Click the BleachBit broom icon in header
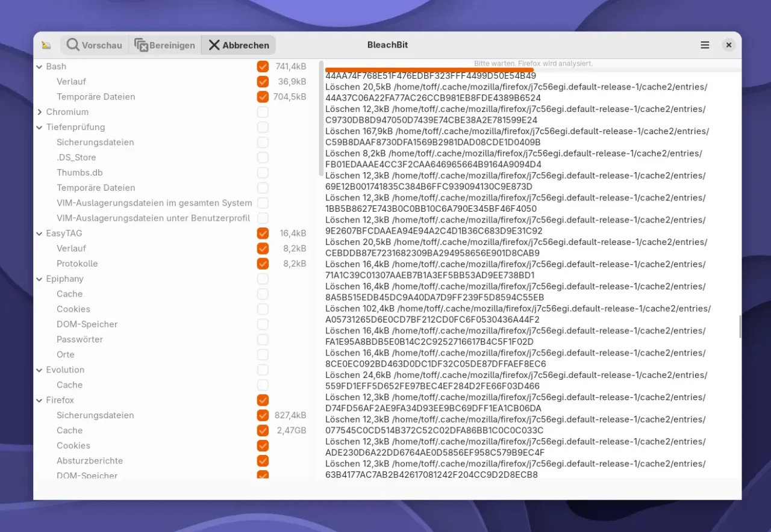 click(46, 45)
